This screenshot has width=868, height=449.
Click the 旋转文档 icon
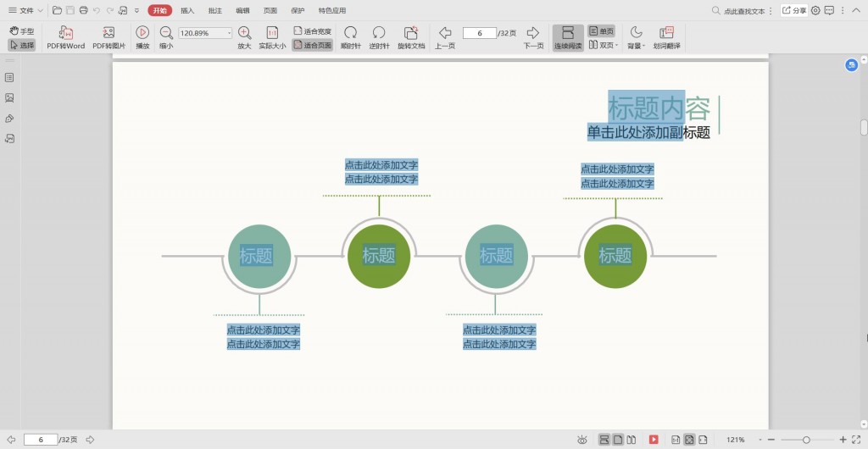pyautogui.click(x=411, y=33)
